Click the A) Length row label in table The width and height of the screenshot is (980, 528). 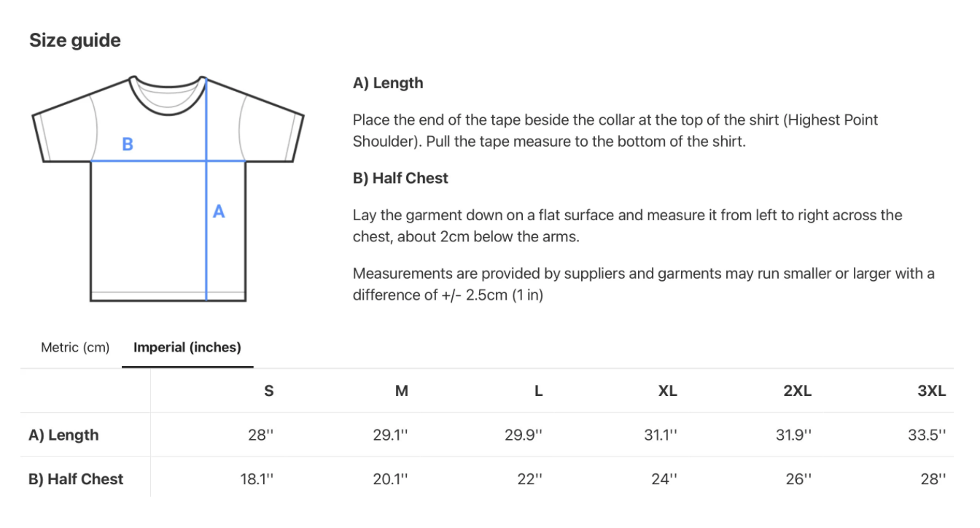[x=63, y=435]
